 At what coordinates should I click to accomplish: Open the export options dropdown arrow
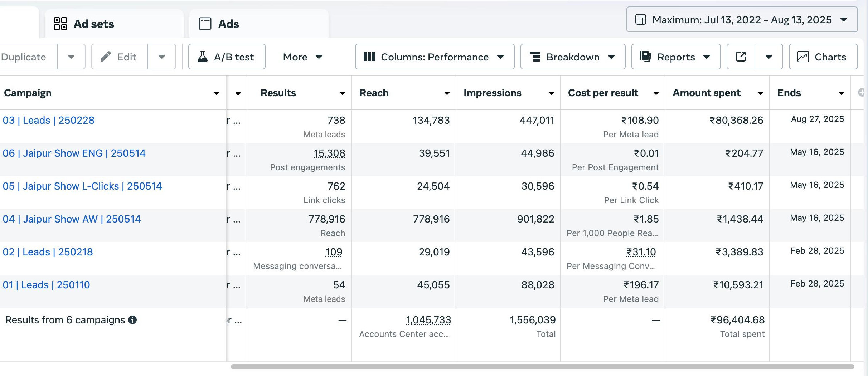pos(768,57)
